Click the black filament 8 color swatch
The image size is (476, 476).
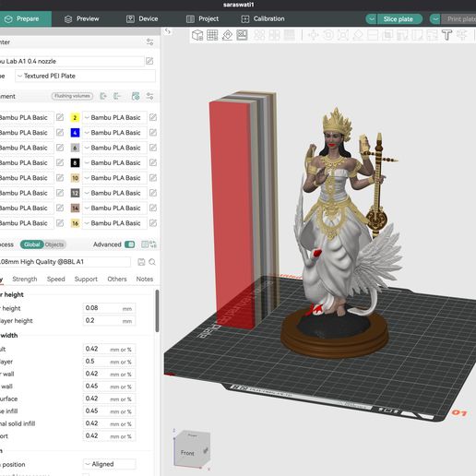pos(75,162)
